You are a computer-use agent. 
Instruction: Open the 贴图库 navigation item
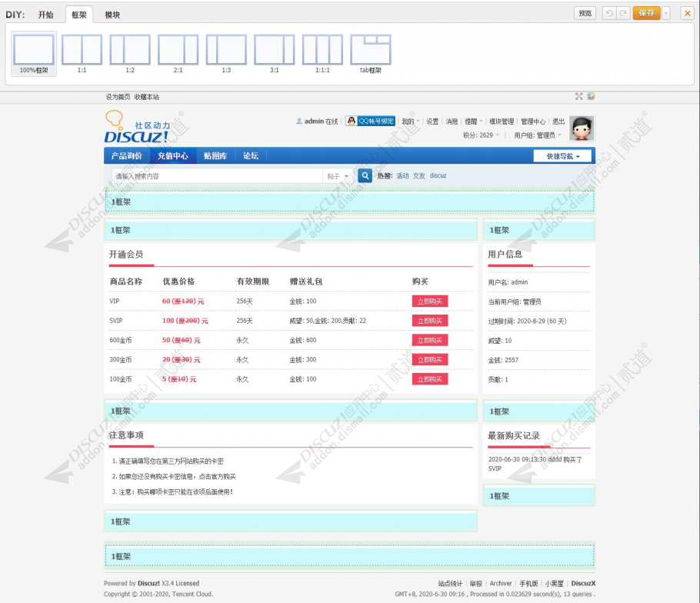(215, 156)
